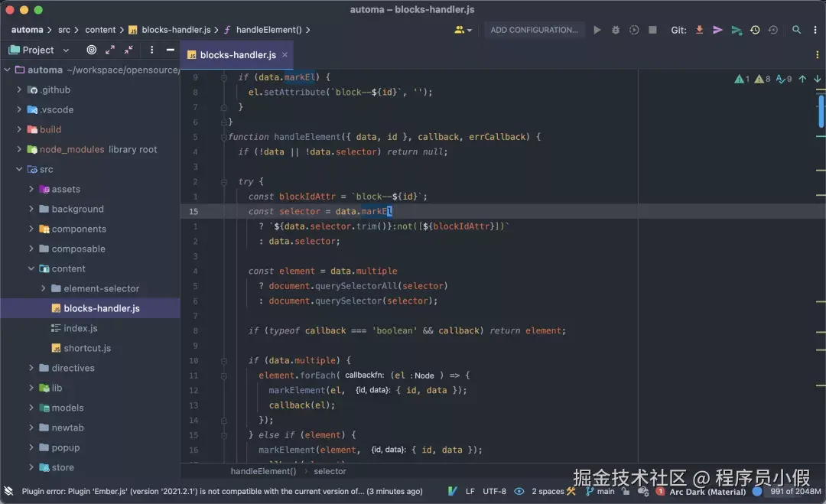Toggle fold marker on try block line
Viewport: 826px width, 504px height.
point(224,182)
